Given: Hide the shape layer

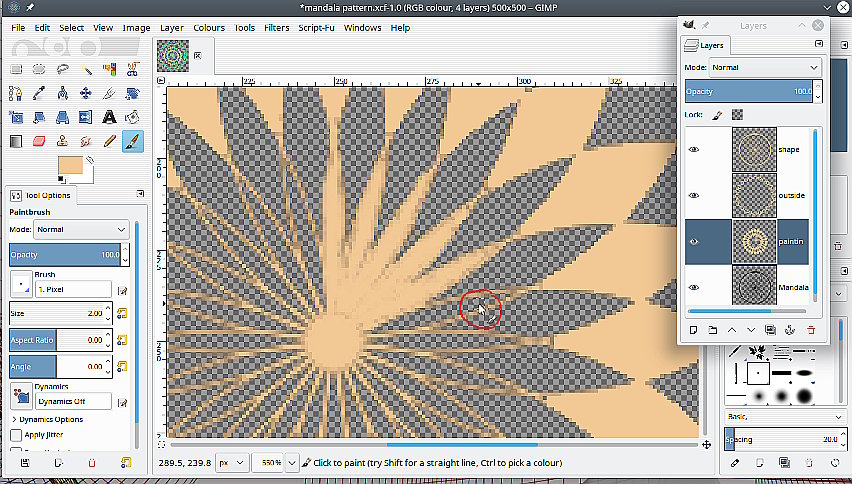Looking at the screenshot, I should [694, 150].
